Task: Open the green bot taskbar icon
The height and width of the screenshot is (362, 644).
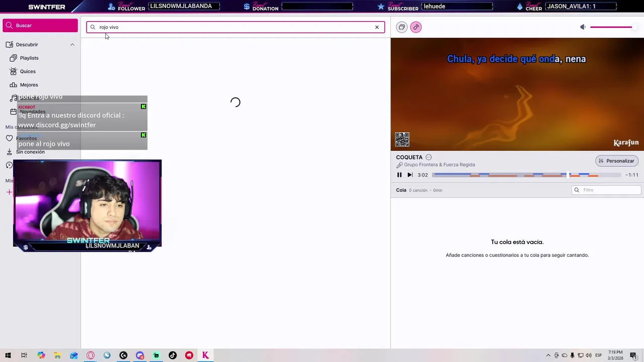Action: [x=156, y=355]
